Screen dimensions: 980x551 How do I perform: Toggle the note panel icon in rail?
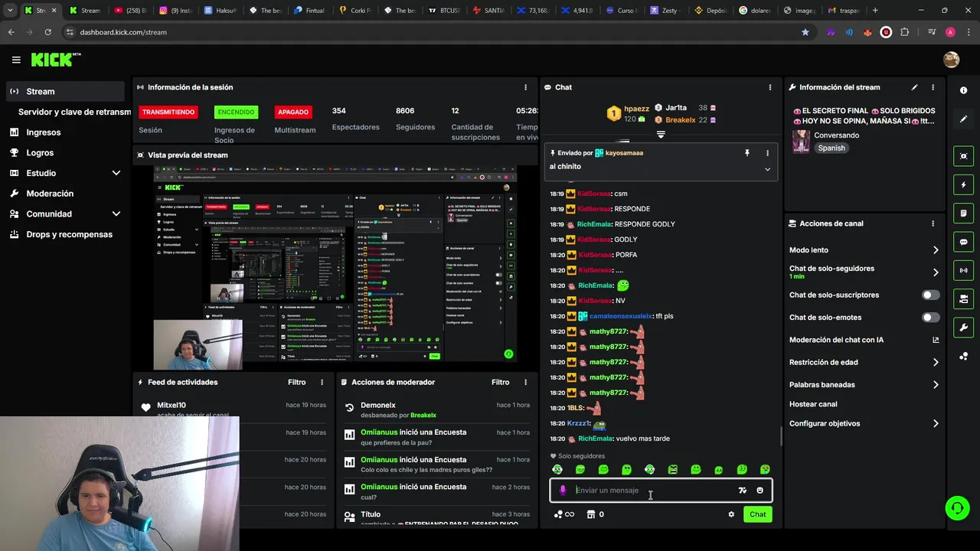(x=963, y=213)
